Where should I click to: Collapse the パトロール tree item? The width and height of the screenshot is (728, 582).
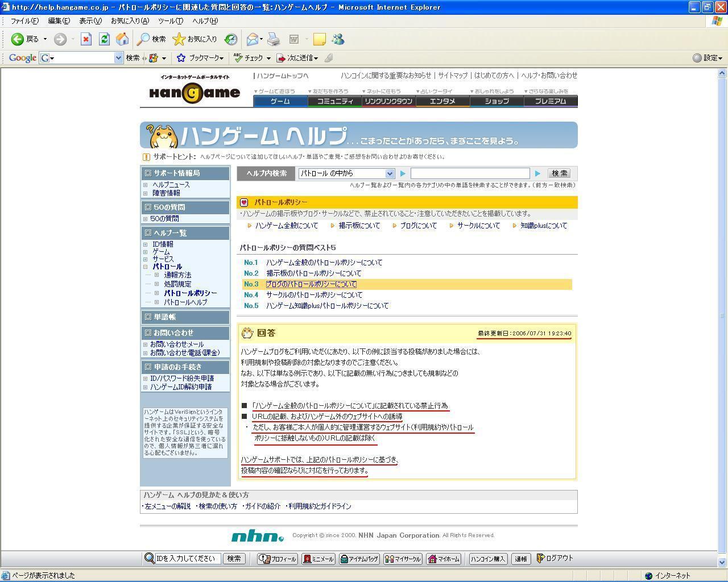[145, 267]
